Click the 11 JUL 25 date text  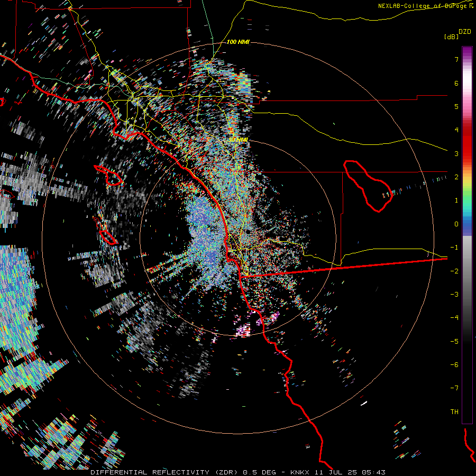click(336, 472)
